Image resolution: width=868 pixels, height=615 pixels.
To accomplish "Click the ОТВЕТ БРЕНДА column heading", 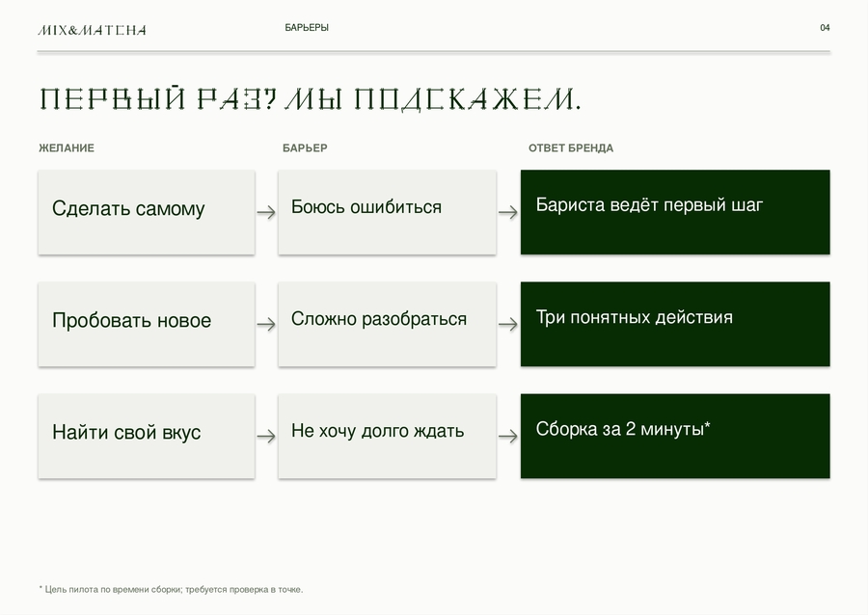I will pyautogui.click(x=571, y=148).
